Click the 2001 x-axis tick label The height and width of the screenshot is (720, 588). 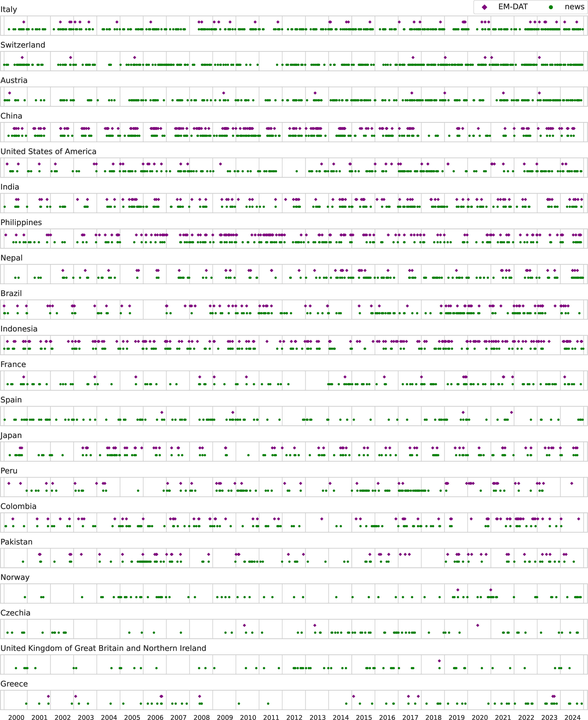tap(40, 717)
